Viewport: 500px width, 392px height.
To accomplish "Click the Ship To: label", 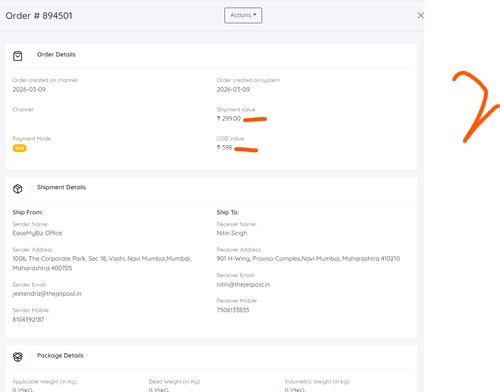I will pos(228,212).
